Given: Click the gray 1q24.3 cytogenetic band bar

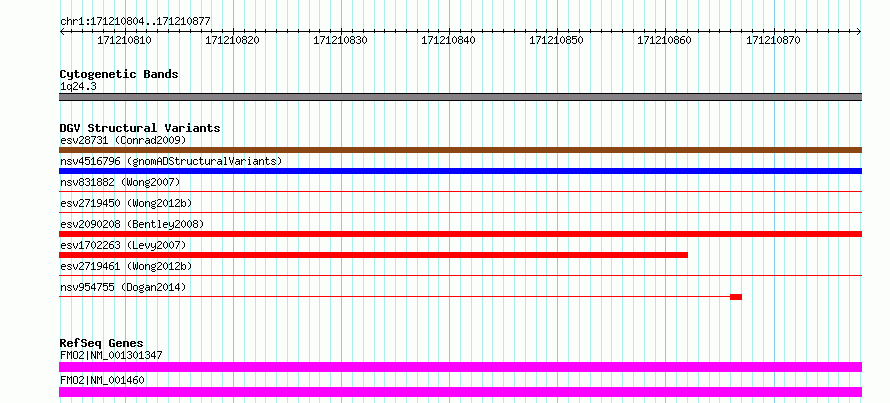Looking at the screenshot, I should 460,97.
